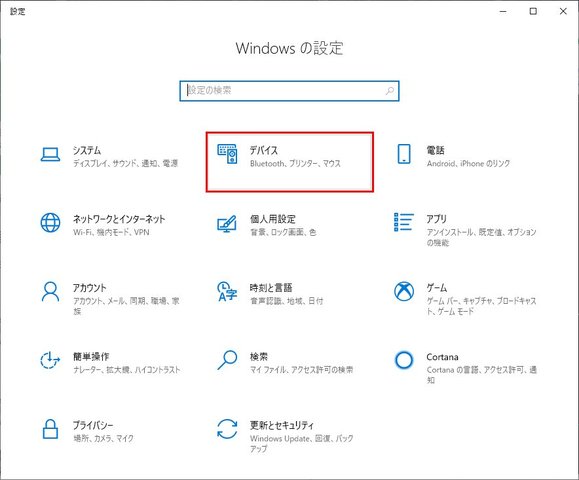Click 'ナレーター、拡大鏡、ハイコントラスト' description

pos(127,369)
